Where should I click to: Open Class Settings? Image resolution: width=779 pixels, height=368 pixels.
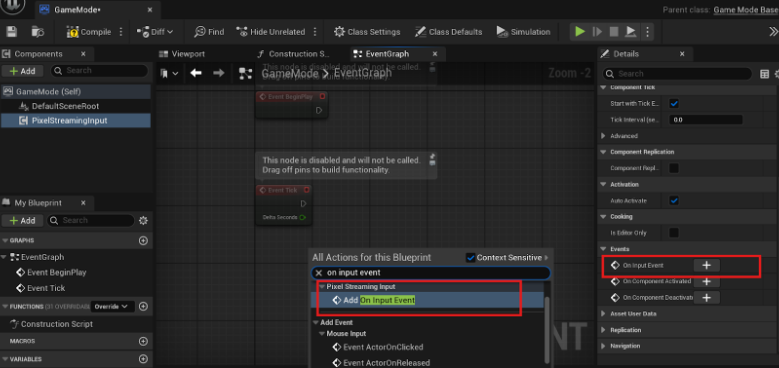tap(367, 32)
